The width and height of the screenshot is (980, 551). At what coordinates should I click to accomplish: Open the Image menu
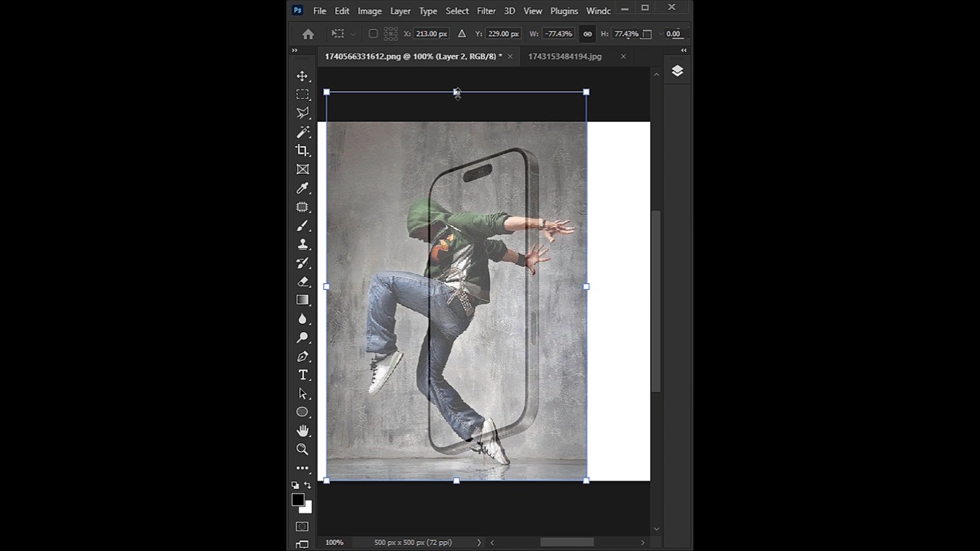(369, 11)
